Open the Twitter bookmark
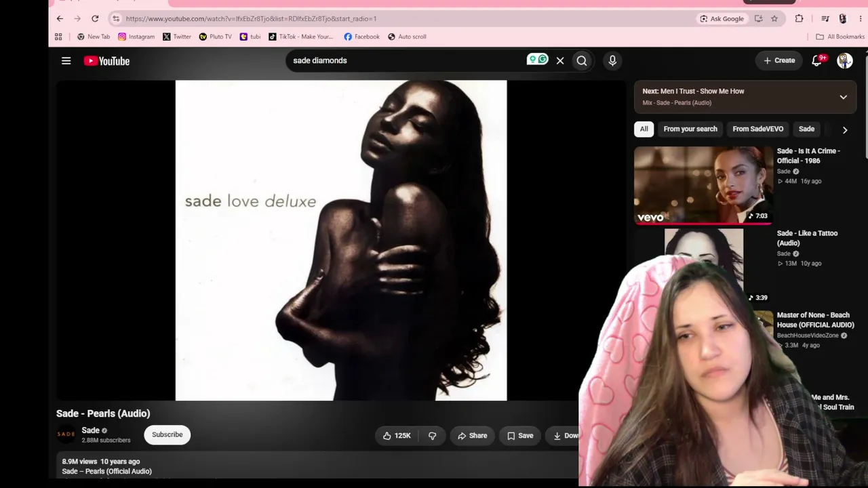 click(177, 37)
